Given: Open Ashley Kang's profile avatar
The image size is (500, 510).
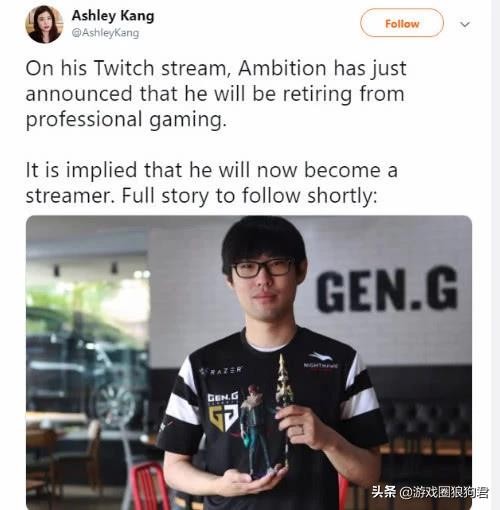Looking at the screenshot, I should pos(44,24).
